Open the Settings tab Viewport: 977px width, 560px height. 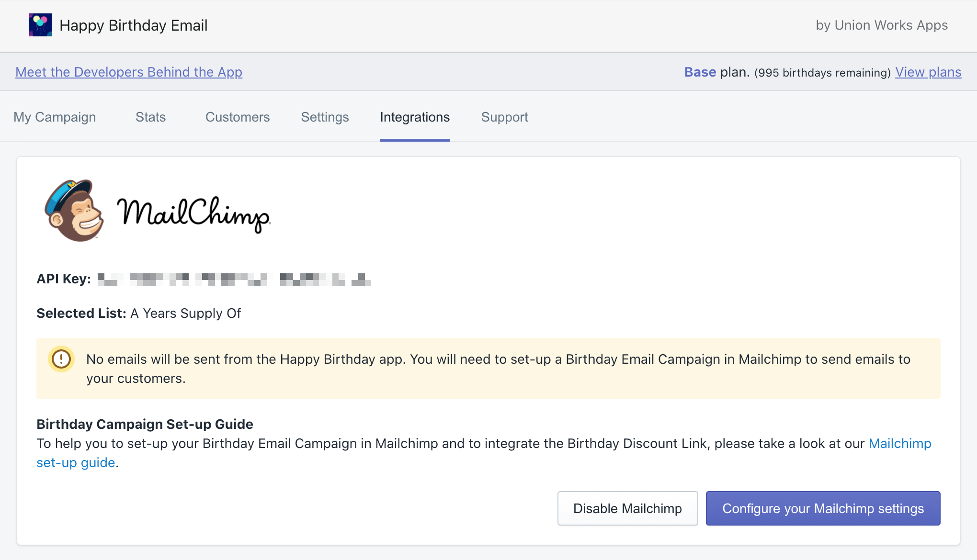(x=325, y=117)
